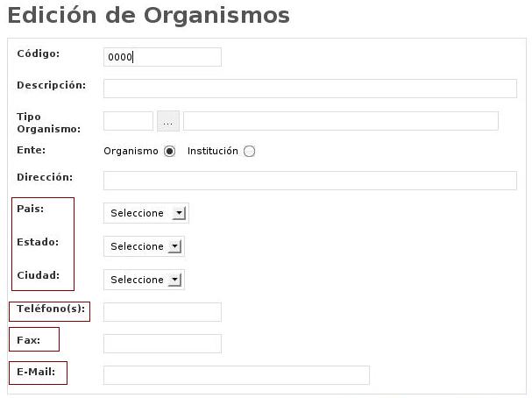Click the Edición de Organismos heading

coord(148,15)
